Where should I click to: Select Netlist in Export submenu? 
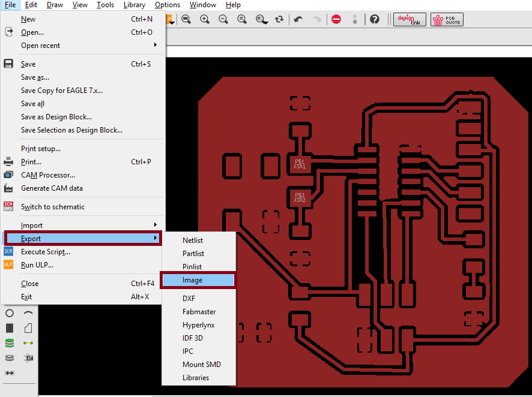[x=199, y=240]
